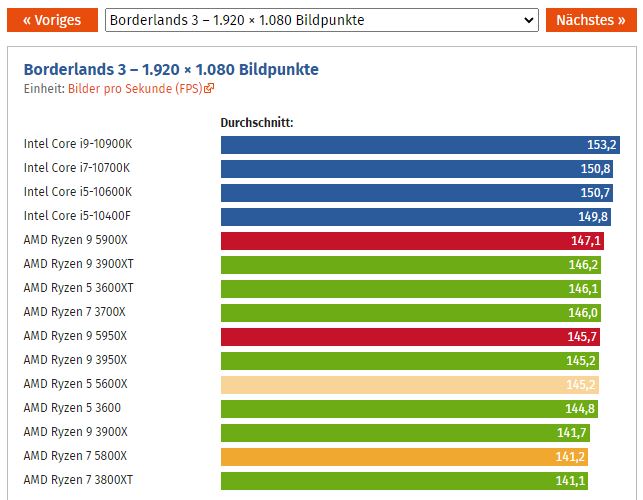
Task: Click the blue bar showing 149,8
Action: (x=416, y=217)
